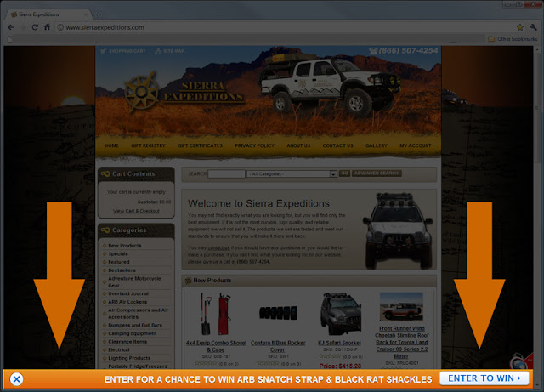Open Clearance Items category
The image size is (544, 392).
tap(127, 342)
